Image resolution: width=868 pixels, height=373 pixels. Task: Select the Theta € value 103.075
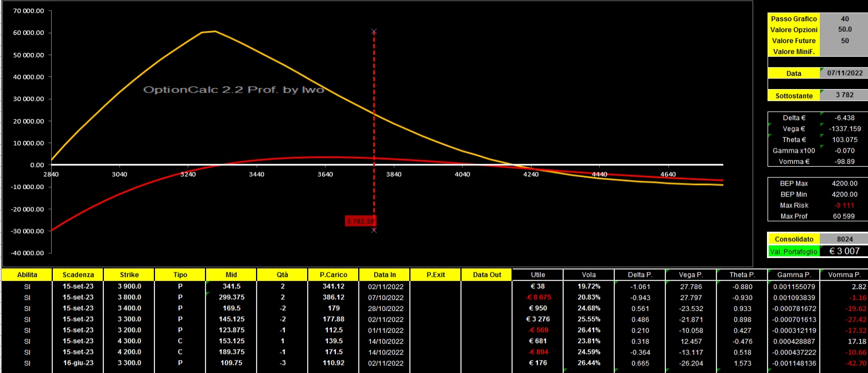(844, 140)
